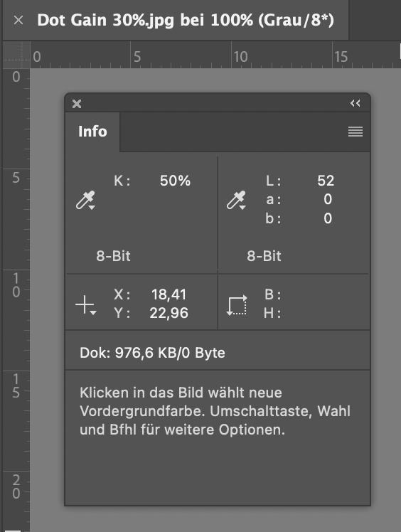Click the left 8-Bit label under K readout
Screen dimensions: 401x532
coord(113,256)
